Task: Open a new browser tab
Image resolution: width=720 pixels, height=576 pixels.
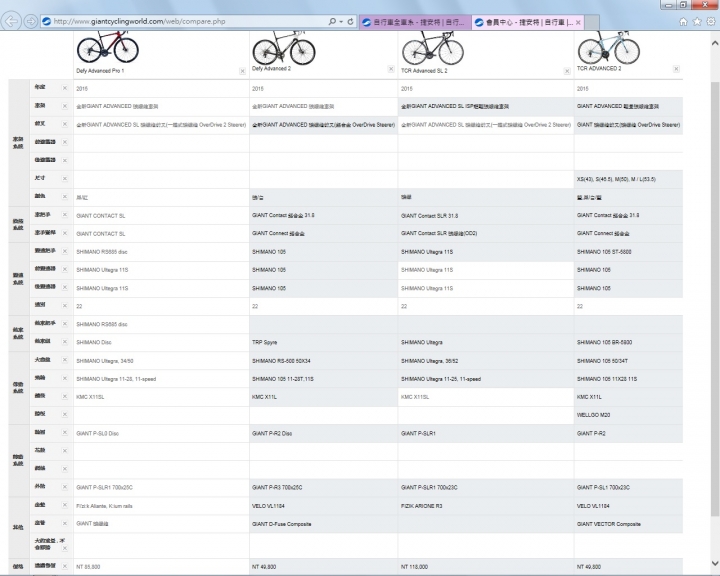Action: [x=592, y=22]
